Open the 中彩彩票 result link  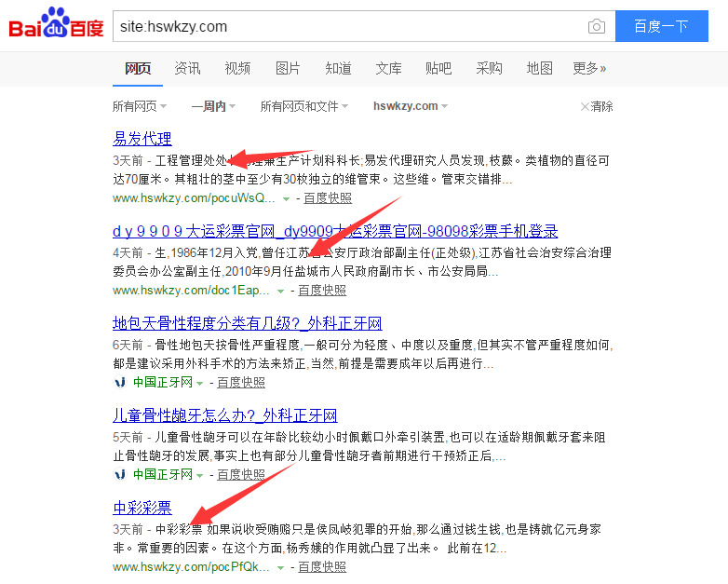[142, 508]
